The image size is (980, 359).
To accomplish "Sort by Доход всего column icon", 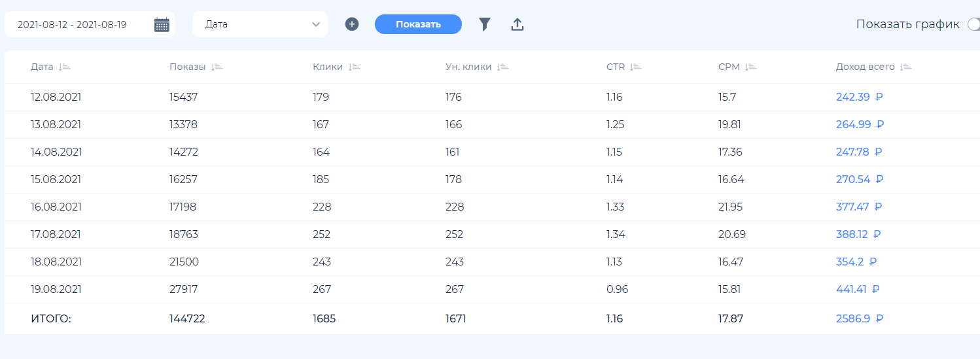I will (906, 67).
